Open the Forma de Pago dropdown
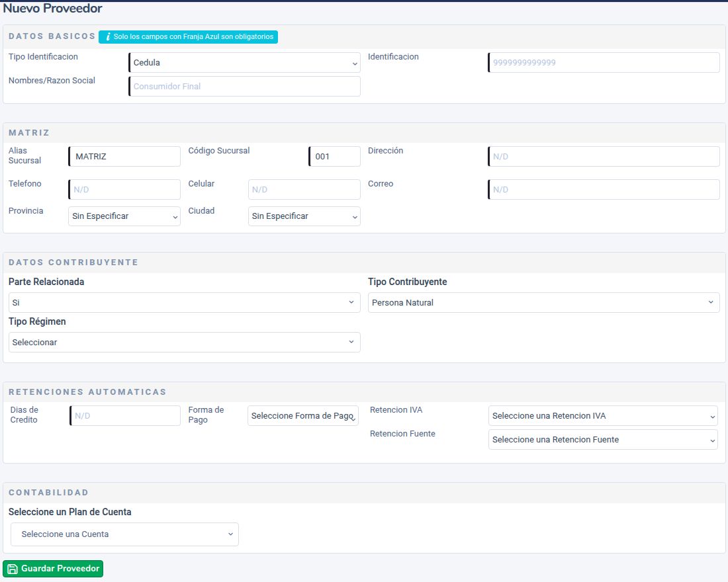The height and width of the screenshot is (582, 728). (303, 416)
